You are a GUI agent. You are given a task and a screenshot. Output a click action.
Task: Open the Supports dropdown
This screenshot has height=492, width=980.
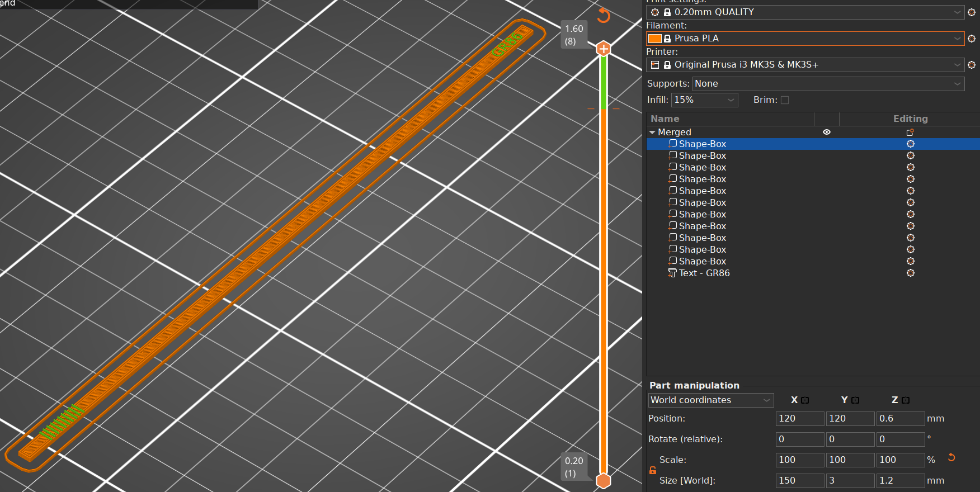pos(828,84)
